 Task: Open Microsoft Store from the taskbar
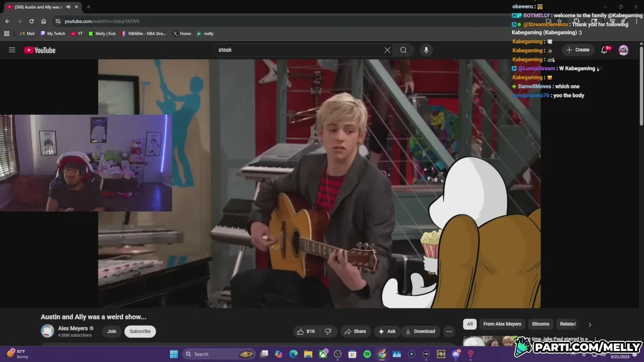[x=352, y=354]
